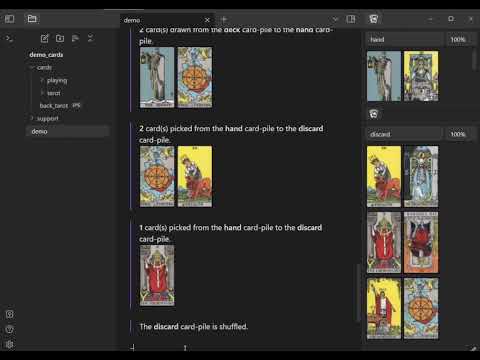The height and width of the screenshot is (360, 480).
Task: Open the vault switcher icon at bottom left
Action: (10, 314)
